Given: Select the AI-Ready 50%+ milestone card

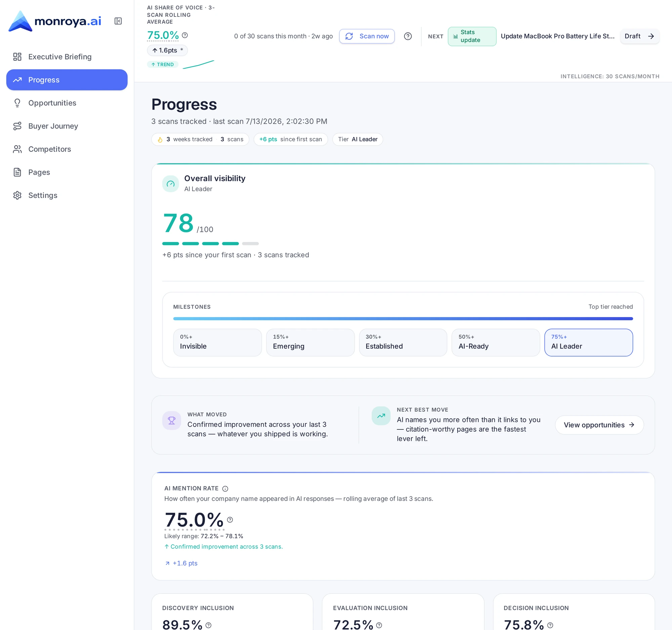Looking at the screenshot, I should (496, 342).
